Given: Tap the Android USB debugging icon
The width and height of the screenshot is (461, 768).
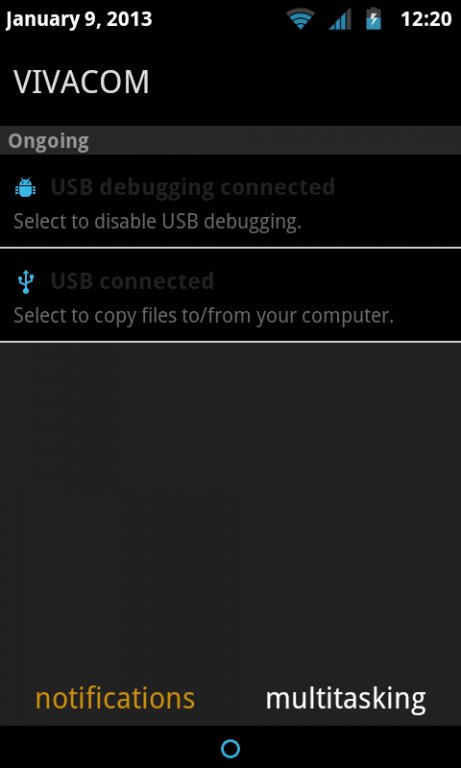Looking at the screenshot, I should tap(25, 187).
